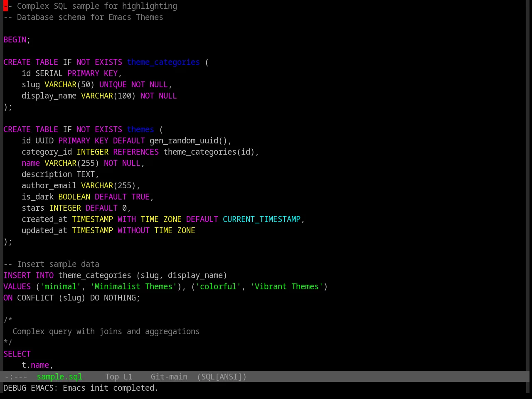Click 'stars' column name

pyautogui.click(x=33, y=208)
